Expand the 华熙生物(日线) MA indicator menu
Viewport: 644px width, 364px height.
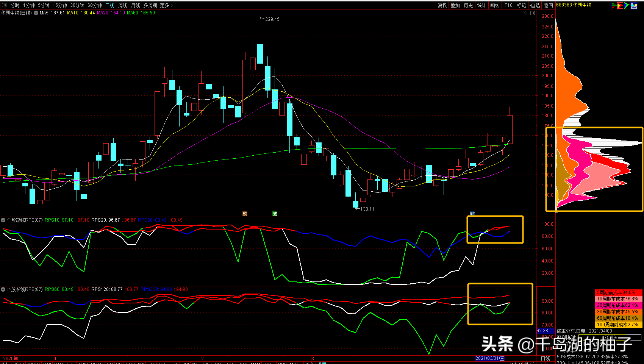36,13
